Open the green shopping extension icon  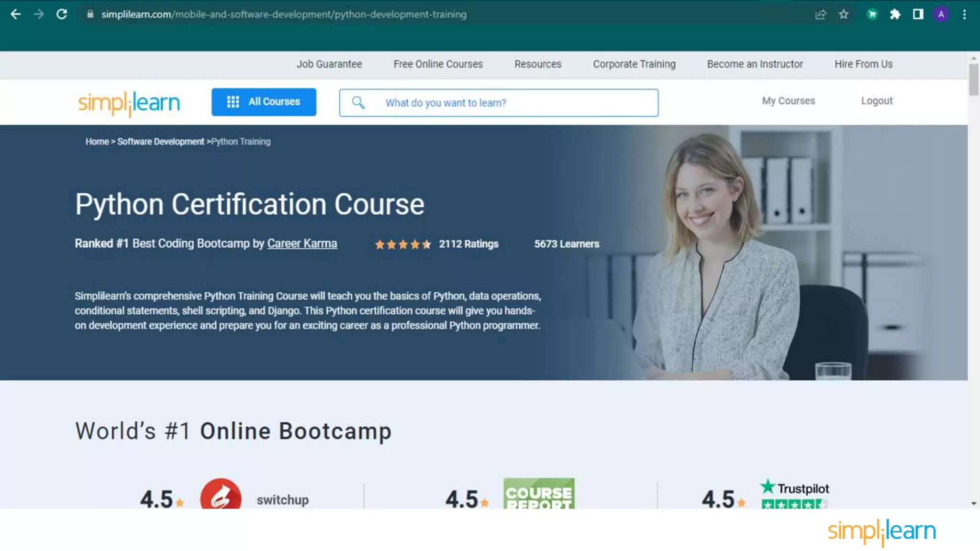(872, 14)
